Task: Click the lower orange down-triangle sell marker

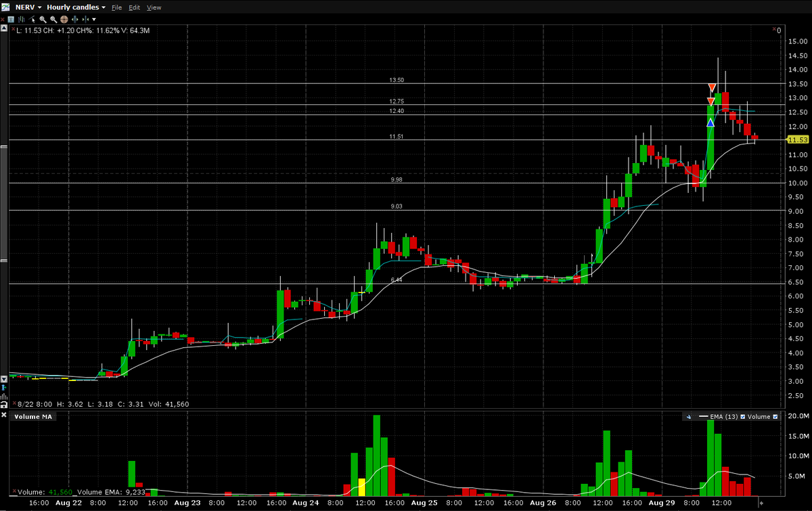Action: coord(710,101)
